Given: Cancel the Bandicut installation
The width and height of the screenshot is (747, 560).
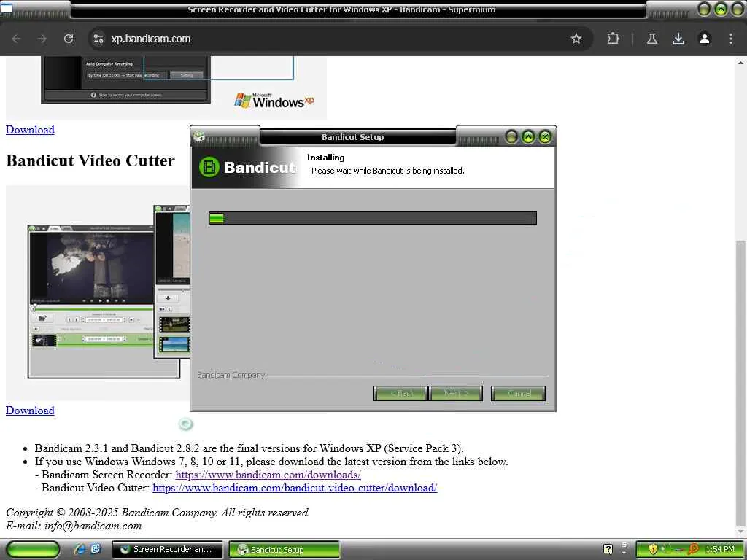Looking at the screenshot, I should tap(519, 393).
